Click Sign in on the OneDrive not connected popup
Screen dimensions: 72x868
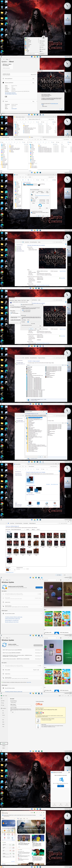(x=61, y=786)
